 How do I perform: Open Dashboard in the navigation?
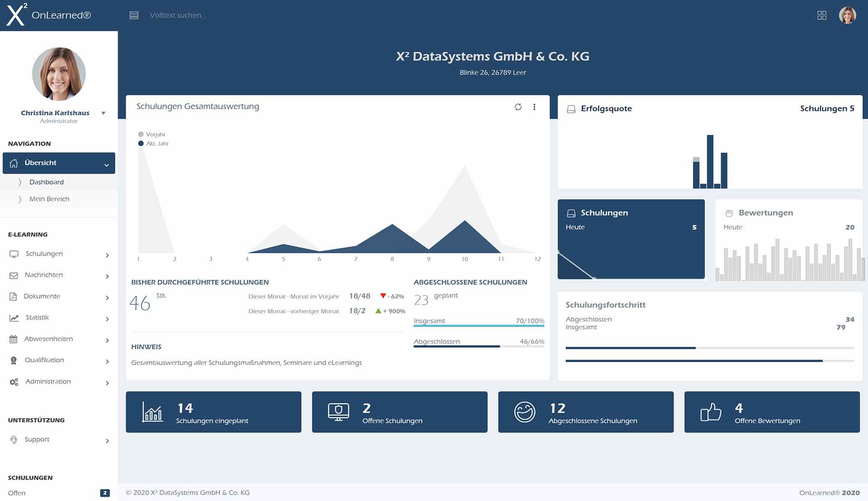[47, 182]
